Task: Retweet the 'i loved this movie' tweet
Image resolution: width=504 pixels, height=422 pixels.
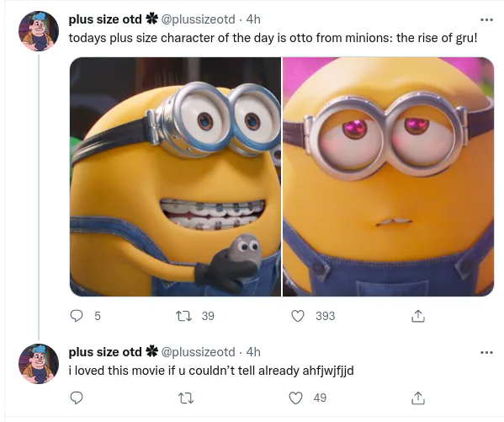Action: tap(186, 398)
